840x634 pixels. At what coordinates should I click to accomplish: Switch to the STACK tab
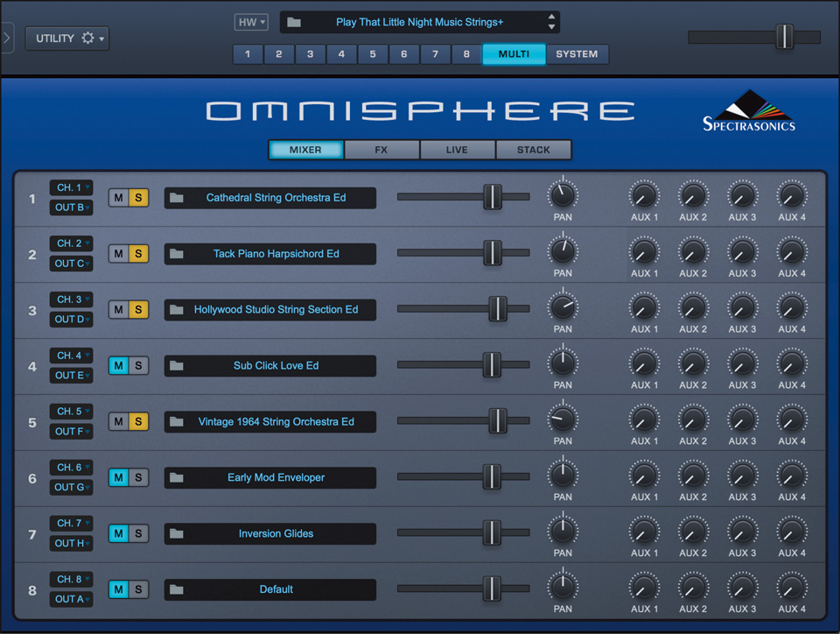coord(534,150)
